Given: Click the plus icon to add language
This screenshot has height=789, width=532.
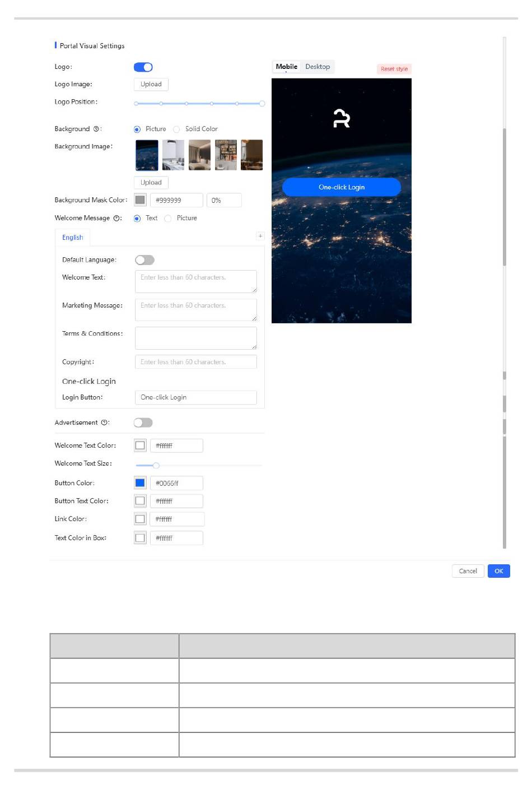Looking at the screenshot, I should click(260, 236).
